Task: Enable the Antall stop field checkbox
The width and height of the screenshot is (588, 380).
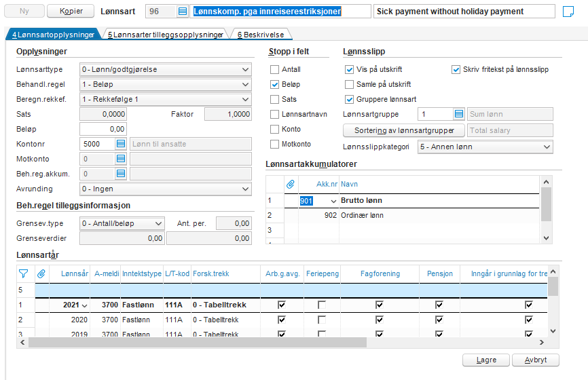Action: click(274, 69)
